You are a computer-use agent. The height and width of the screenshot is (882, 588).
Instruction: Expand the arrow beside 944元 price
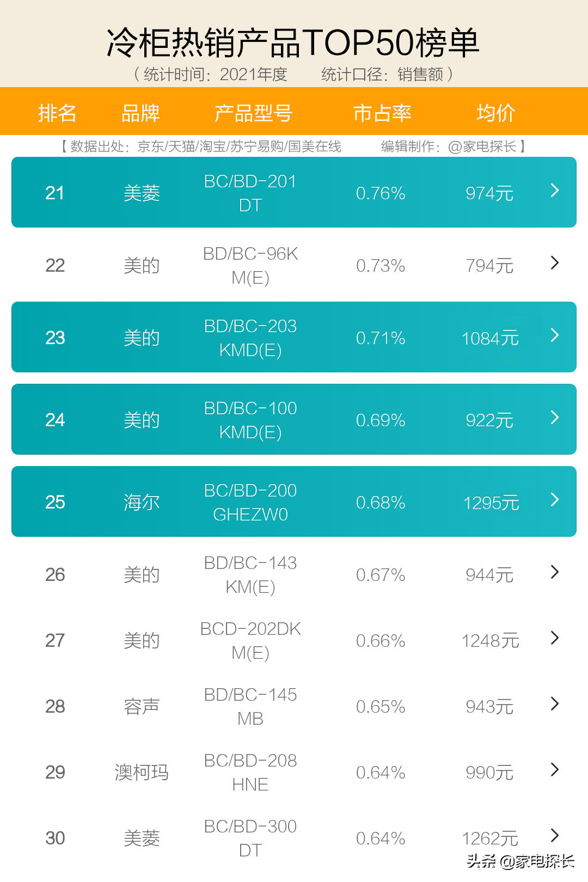(555, 572)
